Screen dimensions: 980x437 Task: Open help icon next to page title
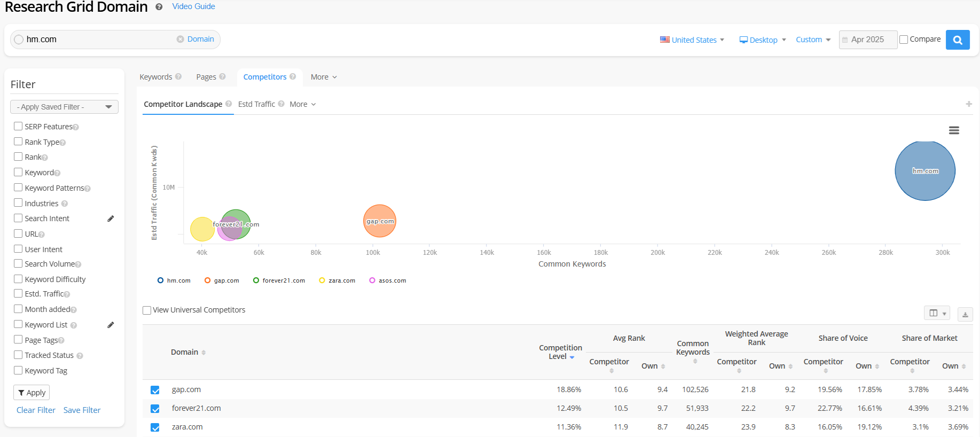159,7
